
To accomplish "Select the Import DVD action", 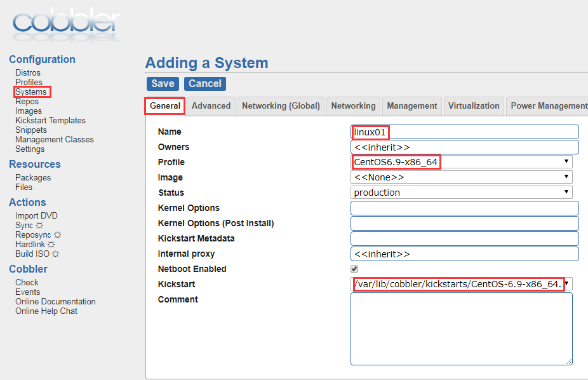I will tap(36, 215).
